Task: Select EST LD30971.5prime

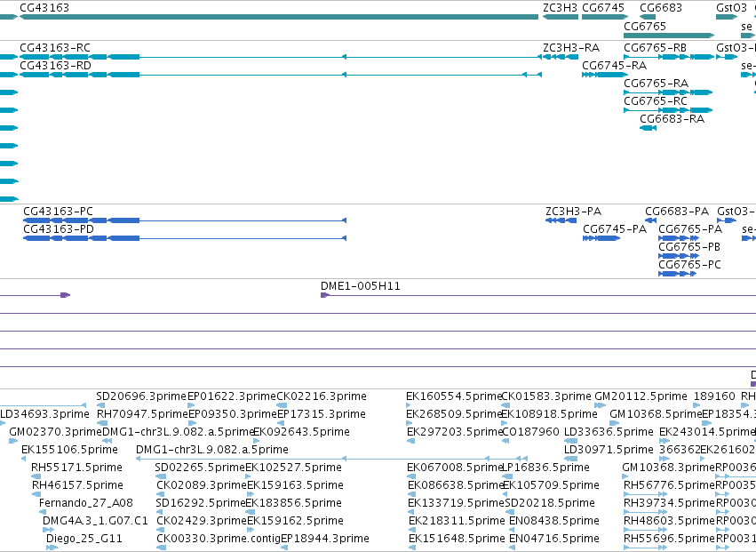Action: click(609, 450)
